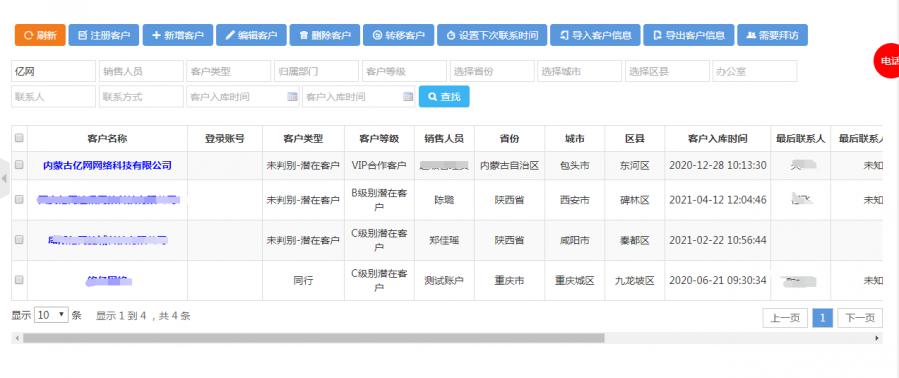Click the 联系方式 contact method field
The width and height of the screenshot is (899, 378).
pos(141,96)
